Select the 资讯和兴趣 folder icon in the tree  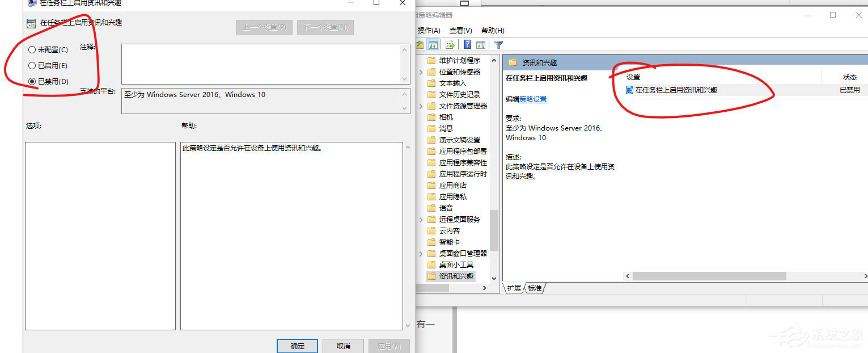tap(431, 276)
